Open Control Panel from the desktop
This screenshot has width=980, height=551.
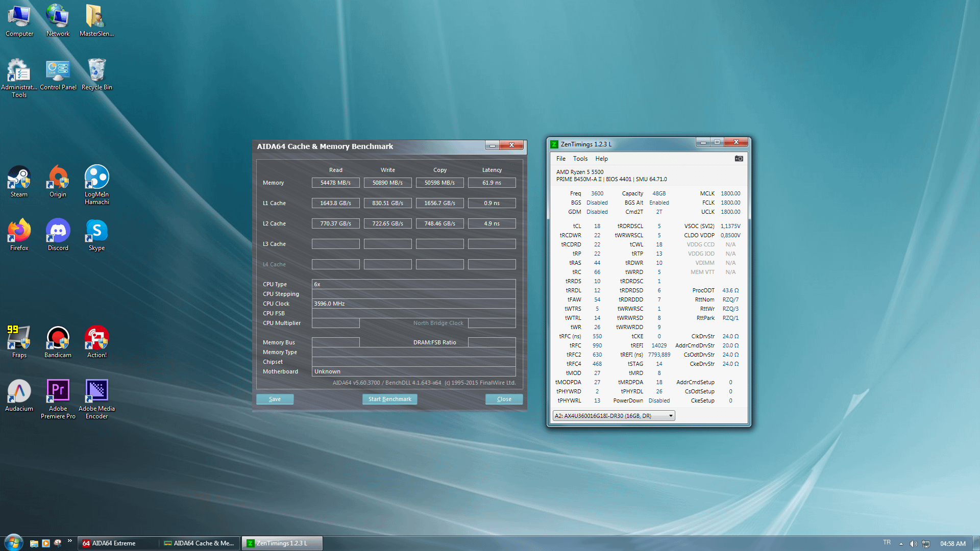pos(58,75)
